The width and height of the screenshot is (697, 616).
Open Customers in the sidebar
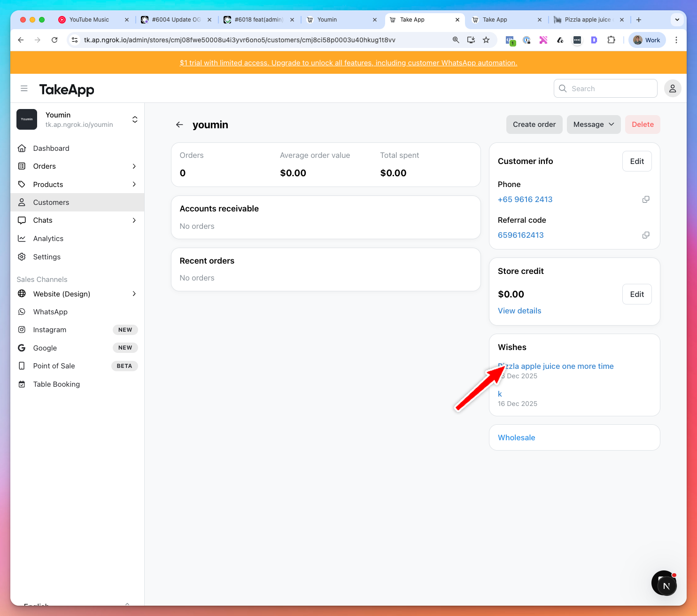pyautogui.click(x=77, y=203)
